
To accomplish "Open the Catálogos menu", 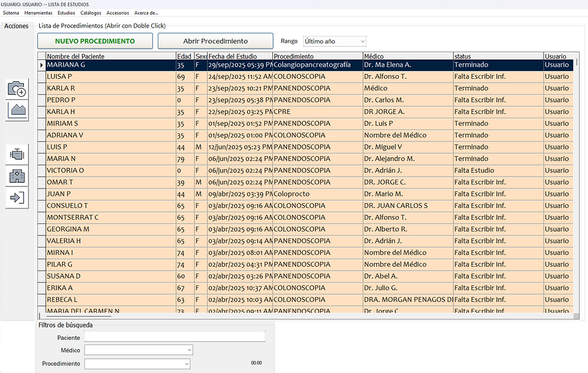I will (91, 13).
